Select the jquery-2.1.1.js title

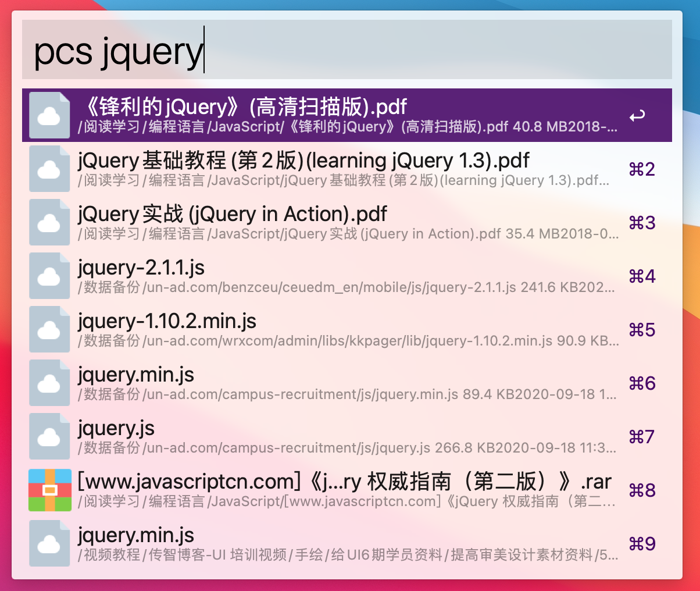tap(141, 267)
